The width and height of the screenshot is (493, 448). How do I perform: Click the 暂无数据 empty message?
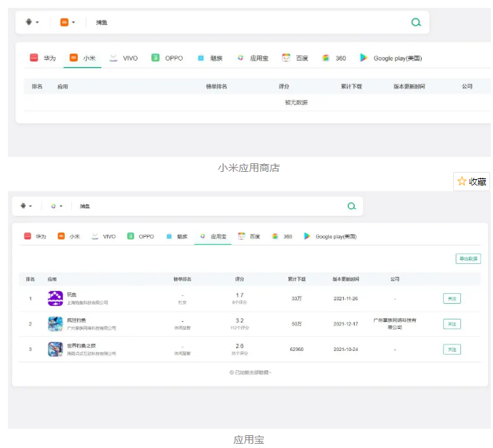pyautogui.click(x=296, y=103)
